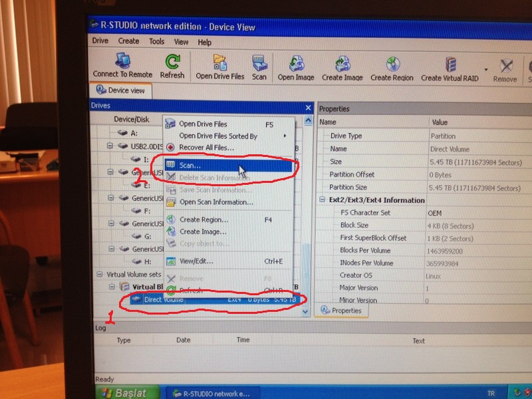Click Drives list scroll down arrow
Viewport: 532px width, 399px height.
point(305,311)
